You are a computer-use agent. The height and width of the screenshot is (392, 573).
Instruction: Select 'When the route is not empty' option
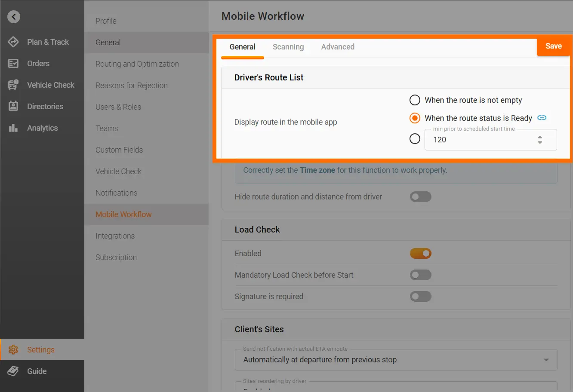pos(414,100)
